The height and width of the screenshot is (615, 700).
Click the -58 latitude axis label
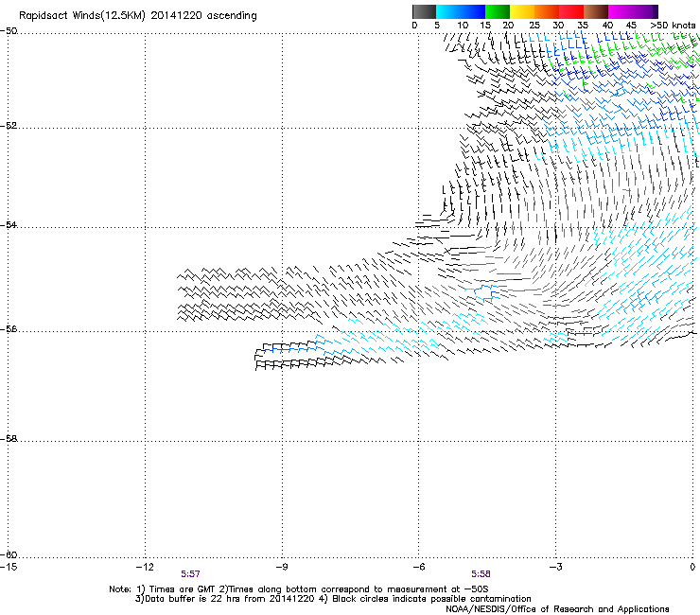click(9, 439)
